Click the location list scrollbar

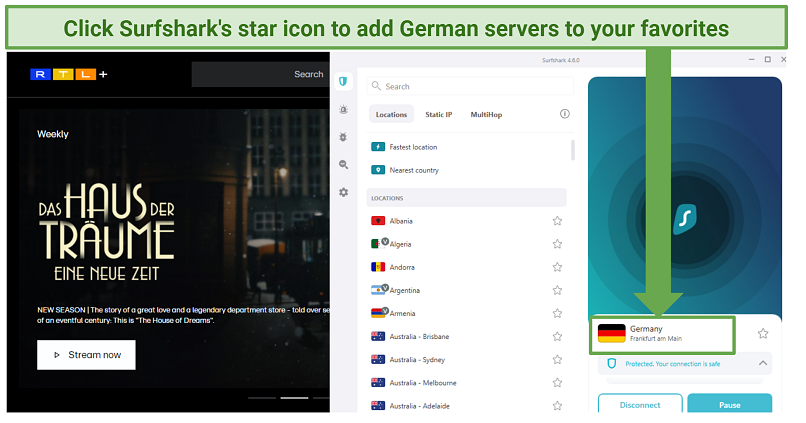point(573,150)
